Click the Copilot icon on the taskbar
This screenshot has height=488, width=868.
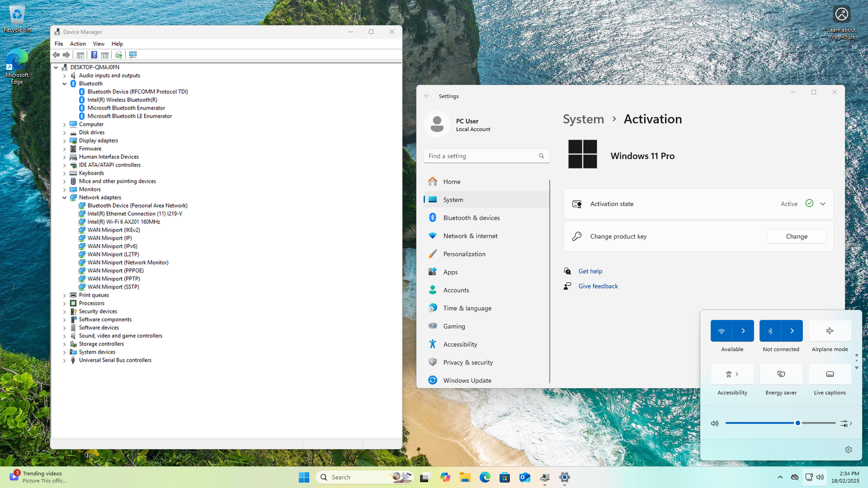point(445,477)
